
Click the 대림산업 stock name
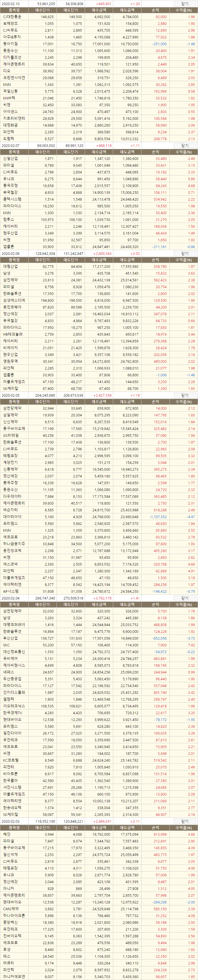[x=10, y=267]
